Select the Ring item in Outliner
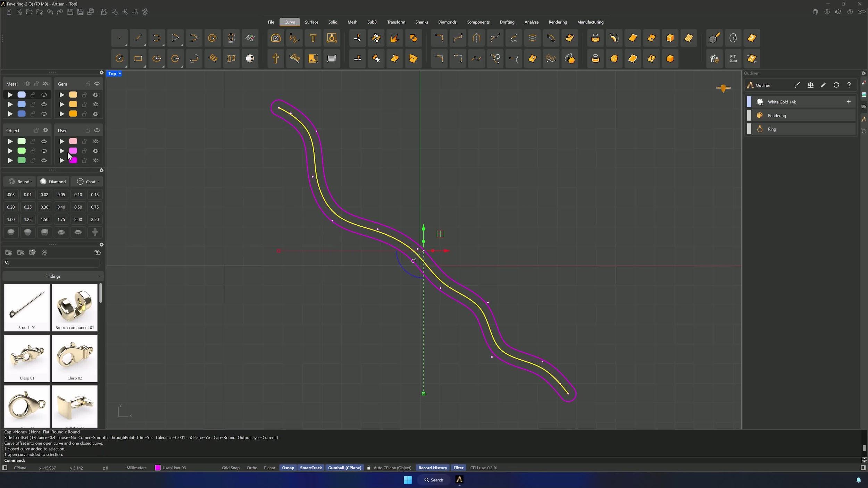Image resolution: width=868 pixels, height=488 pixels. [x=801, y=129]
